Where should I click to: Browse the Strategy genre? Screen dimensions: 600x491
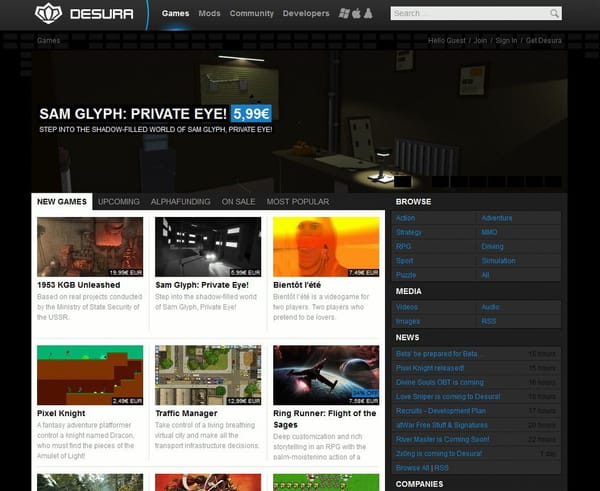409,232
